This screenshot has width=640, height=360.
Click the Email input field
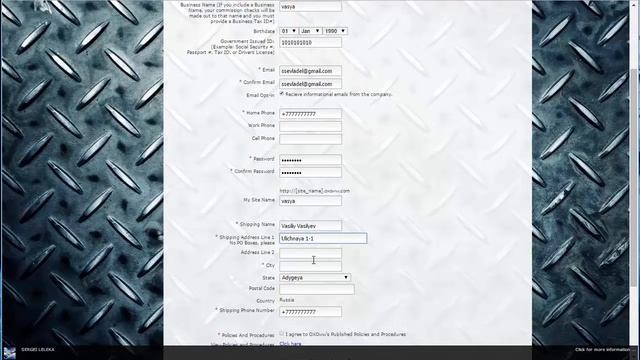(x=310, y=71)
